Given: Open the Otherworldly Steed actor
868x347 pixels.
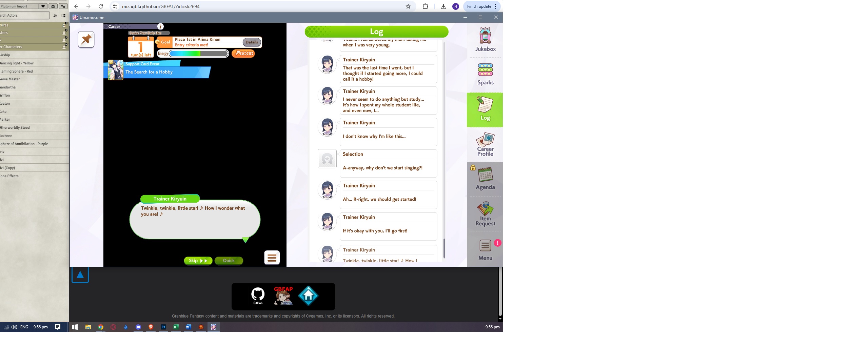Looking at the screenshot, I should coord(34,127).
